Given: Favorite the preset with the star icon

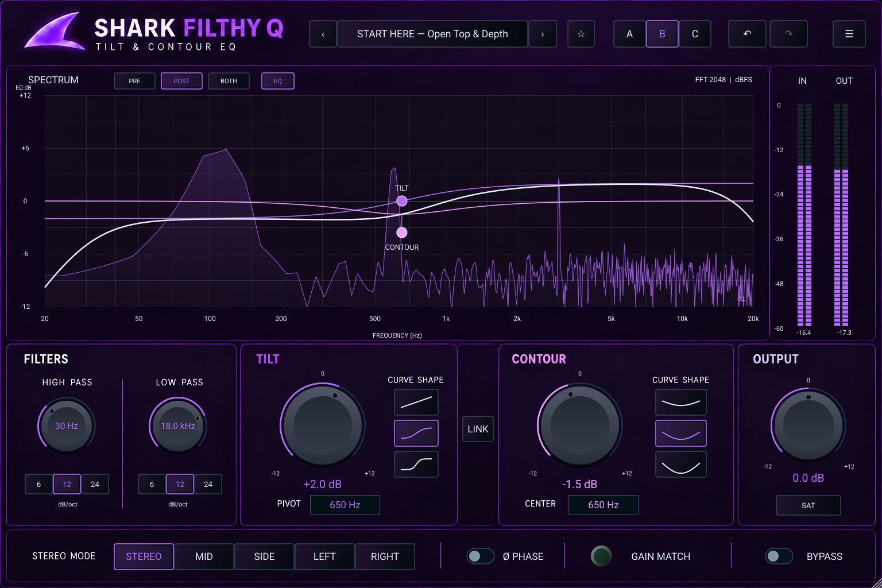Looking at the screenshot, I should click(x=581, y=34).
